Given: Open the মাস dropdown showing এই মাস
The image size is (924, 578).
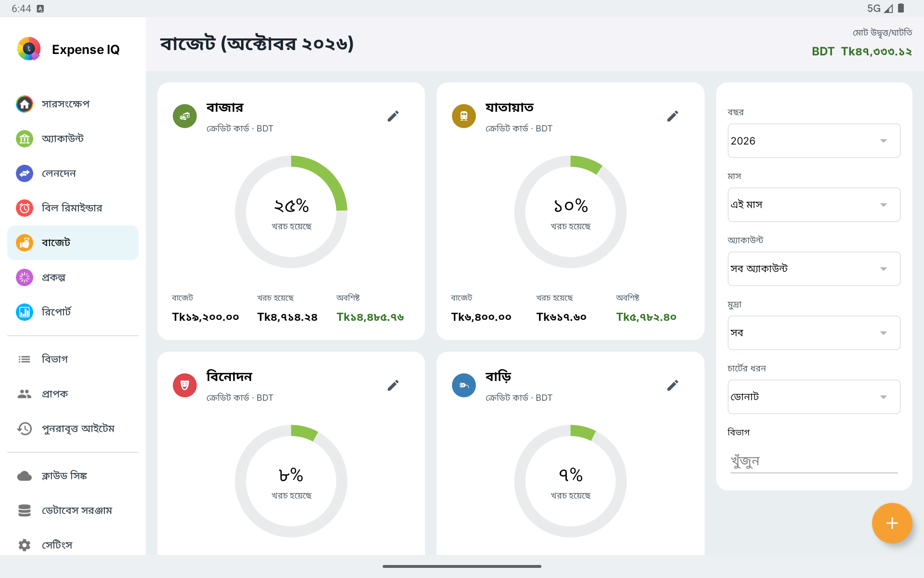Looking at the screenshot, I should (x=814, y=205).
